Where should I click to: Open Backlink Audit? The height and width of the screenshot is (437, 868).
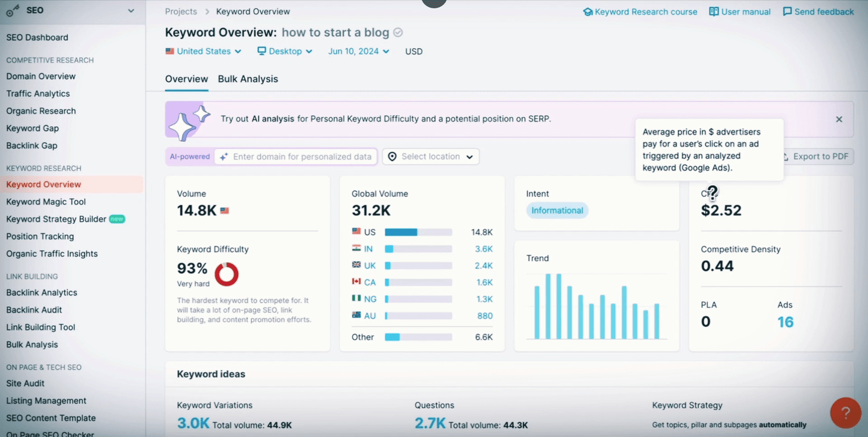[34, 310]
